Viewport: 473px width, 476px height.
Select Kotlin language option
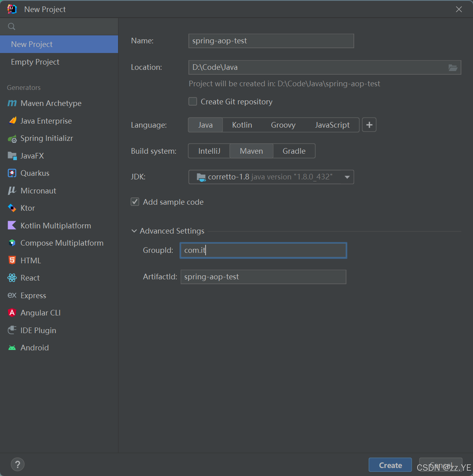242,125
